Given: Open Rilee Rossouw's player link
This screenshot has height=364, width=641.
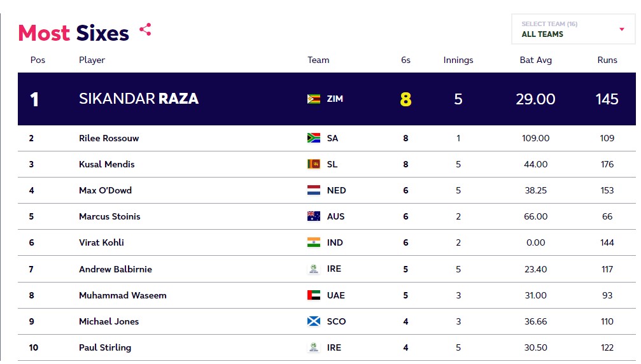Looking at the screenshot, I should pos(109,138).
